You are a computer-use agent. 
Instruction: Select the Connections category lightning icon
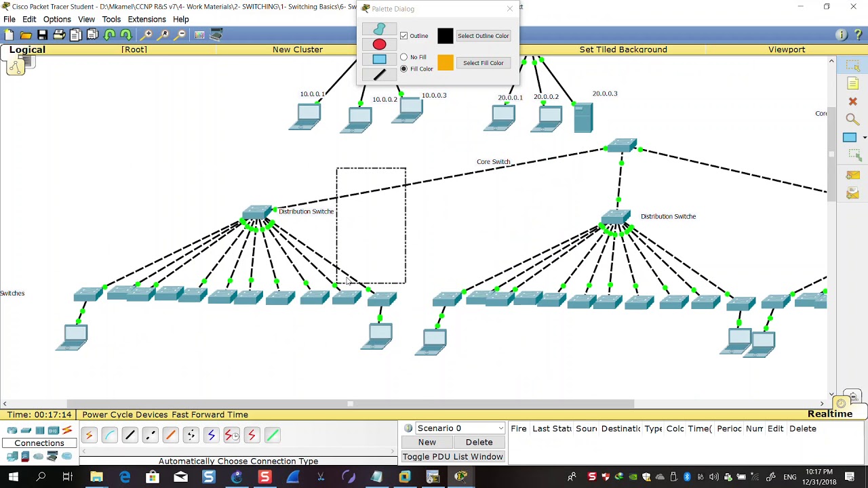click(x=67, y=430)
